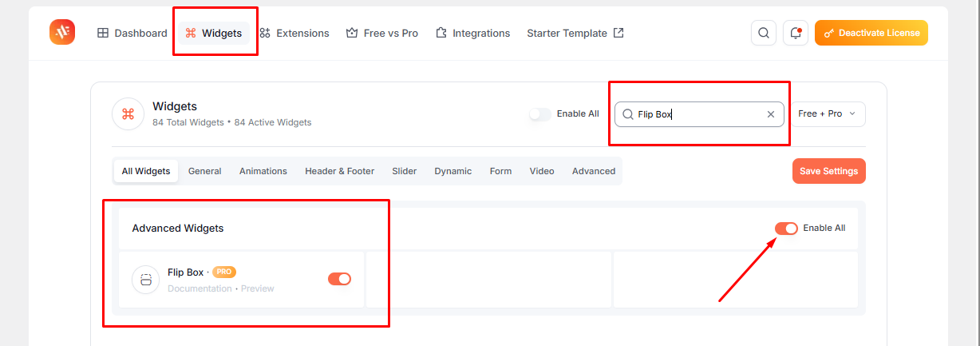Click the Save Settings button
Screen dimensions: 980x346
(829, 171)
